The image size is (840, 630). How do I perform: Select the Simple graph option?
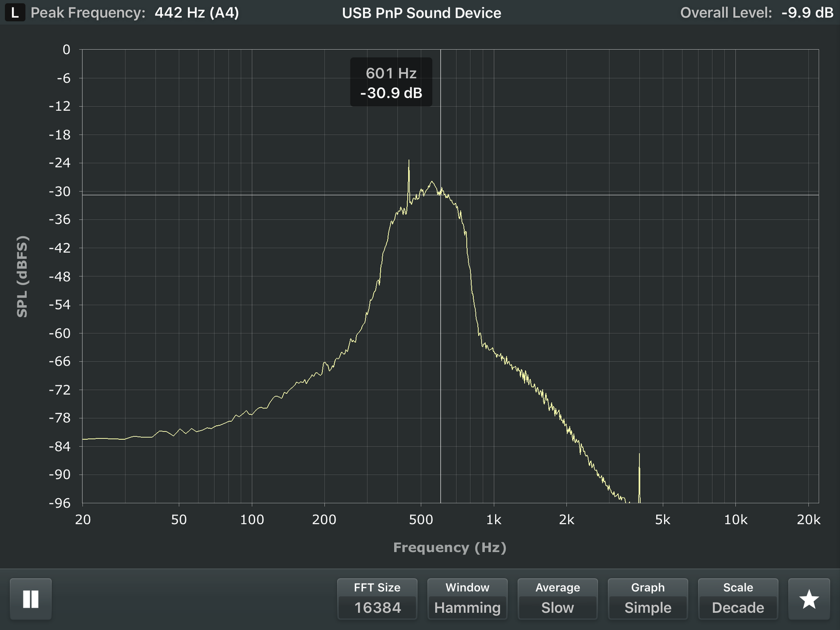[647, 607]
